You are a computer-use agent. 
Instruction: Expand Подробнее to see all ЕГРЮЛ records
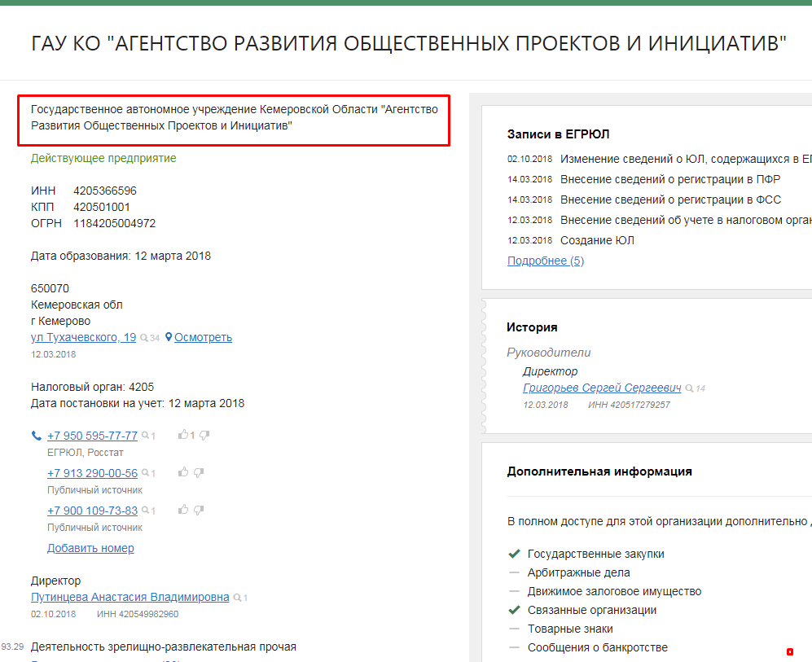545,260
